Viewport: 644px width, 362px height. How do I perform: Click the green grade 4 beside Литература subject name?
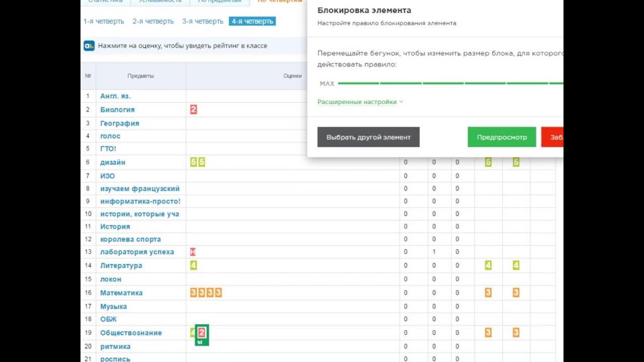pos(193,265)
